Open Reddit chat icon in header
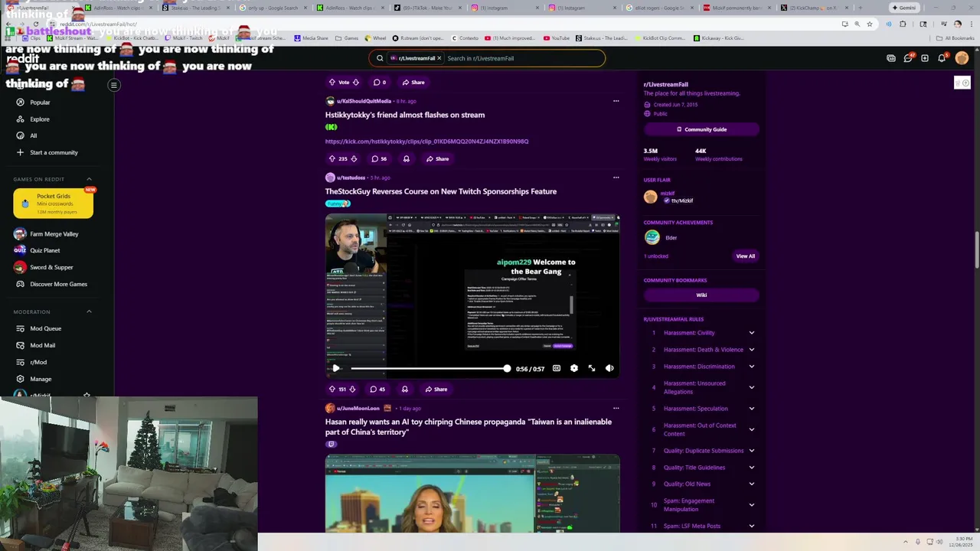 908,58
